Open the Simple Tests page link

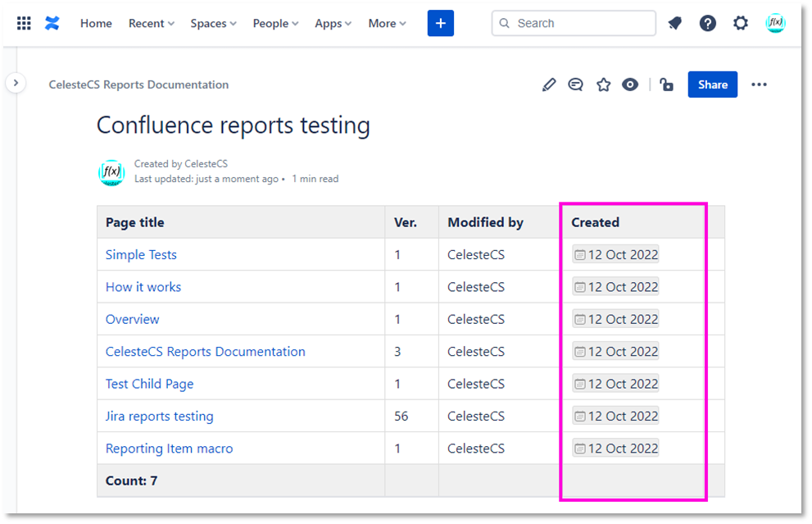tap(141, 255)
